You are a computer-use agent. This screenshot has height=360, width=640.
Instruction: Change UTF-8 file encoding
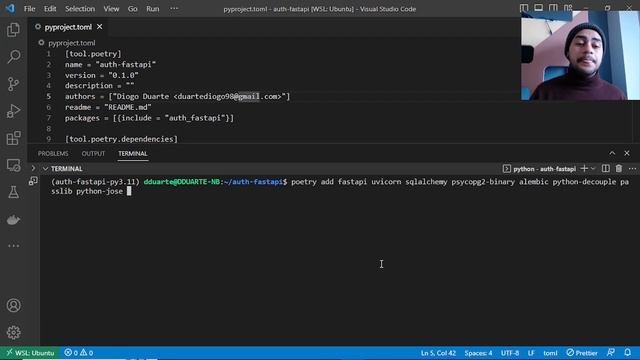[x=510, y=353]
